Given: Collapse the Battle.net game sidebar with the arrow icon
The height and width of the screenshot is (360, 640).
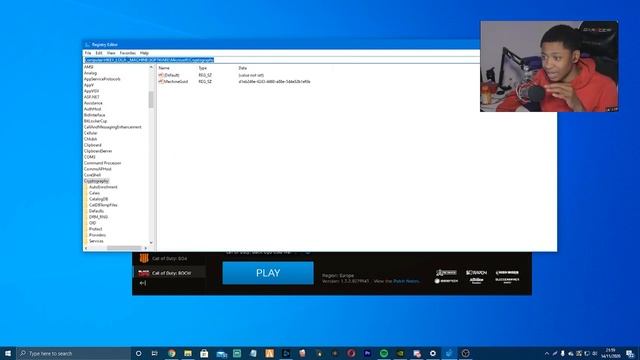Looking at the screenshot, I should [x=142, y=283].
